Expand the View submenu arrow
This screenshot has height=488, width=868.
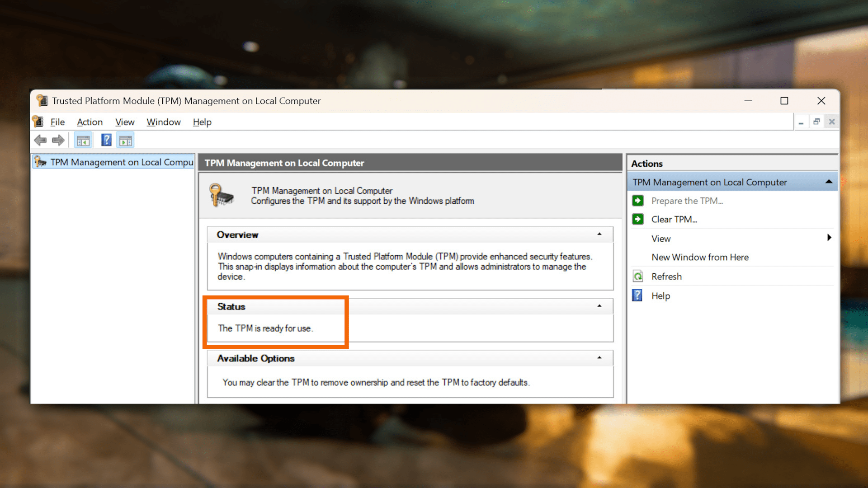coord(829,238)
